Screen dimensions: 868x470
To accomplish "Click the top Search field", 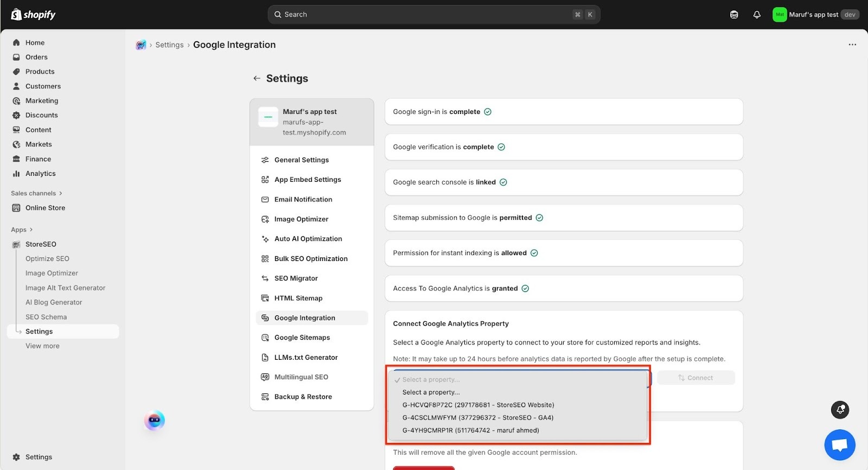I will (x=433, y=15).
